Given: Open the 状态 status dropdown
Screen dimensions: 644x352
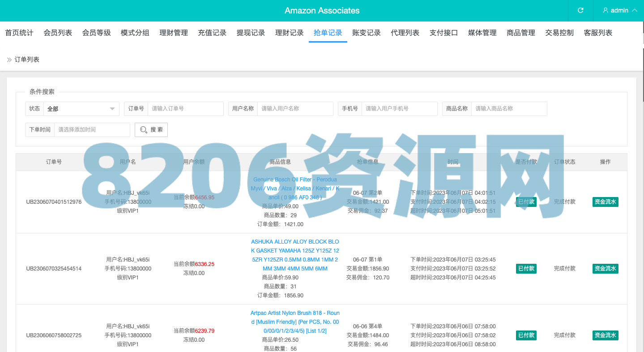Looking at the screenshot, I should 81,109.
